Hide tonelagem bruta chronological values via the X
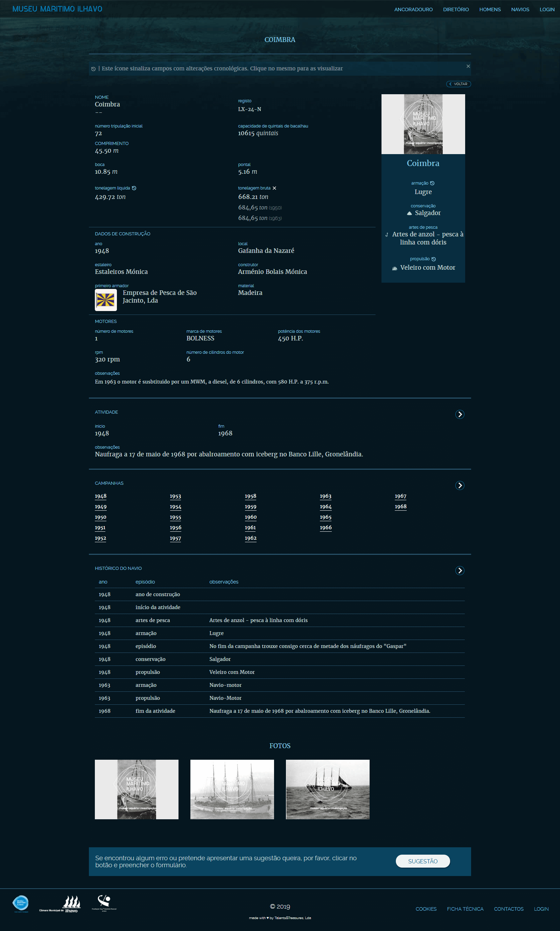Image resolution: width=560 pixels, height=931 pixels. (x=275, y=188)
